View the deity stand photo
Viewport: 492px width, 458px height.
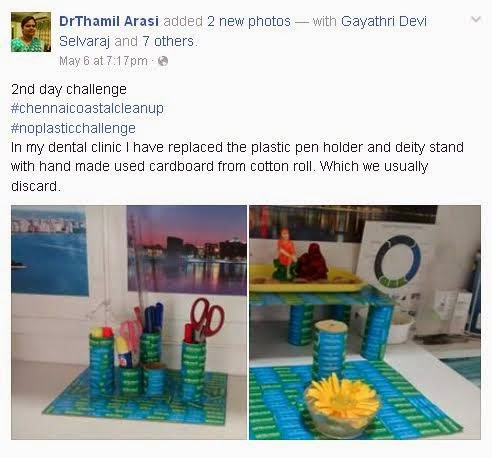click(365, 322)
